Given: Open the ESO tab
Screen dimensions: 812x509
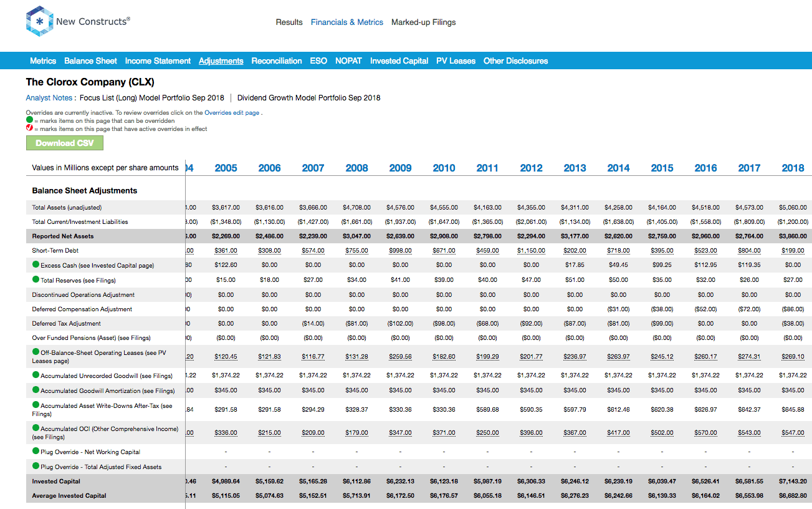Looking at the screenshot, I should pyautogui.click(x=318, y=61).
